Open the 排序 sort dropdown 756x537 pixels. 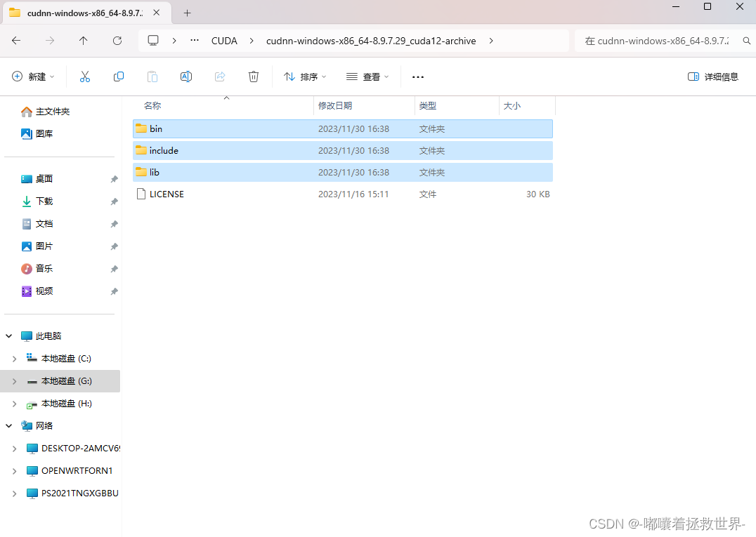(x=304, y=77)
